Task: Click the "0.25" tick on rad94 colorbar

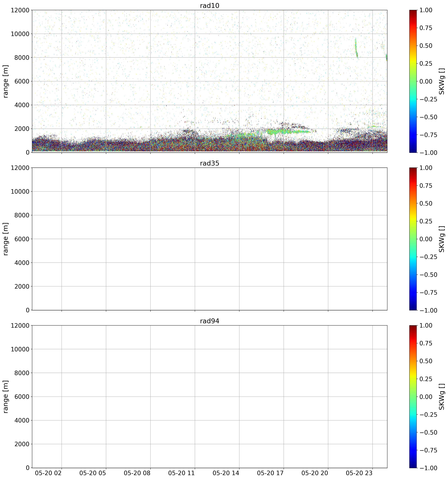Action: click(x=426, y=379)
